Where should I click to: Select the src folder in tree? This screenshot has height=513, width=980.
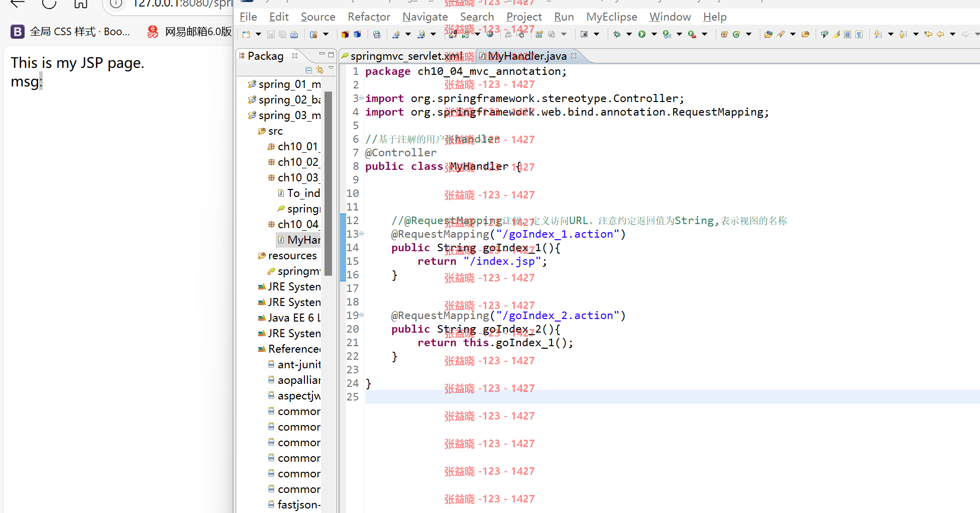[270, 131]
